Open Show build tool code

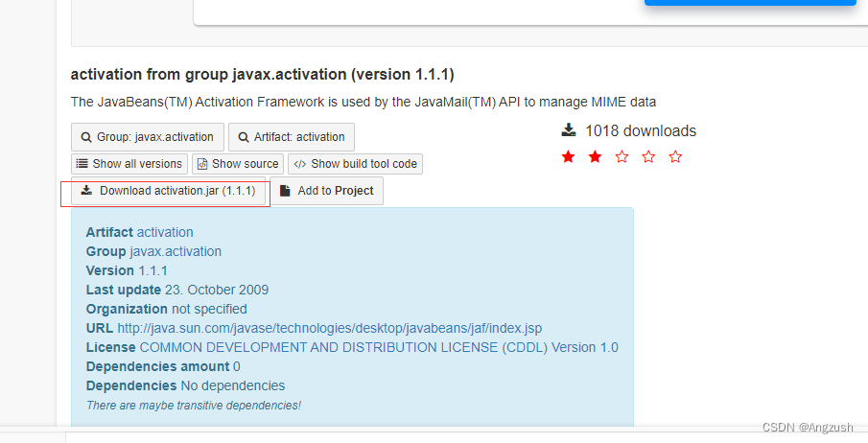(x=356, y=164)
